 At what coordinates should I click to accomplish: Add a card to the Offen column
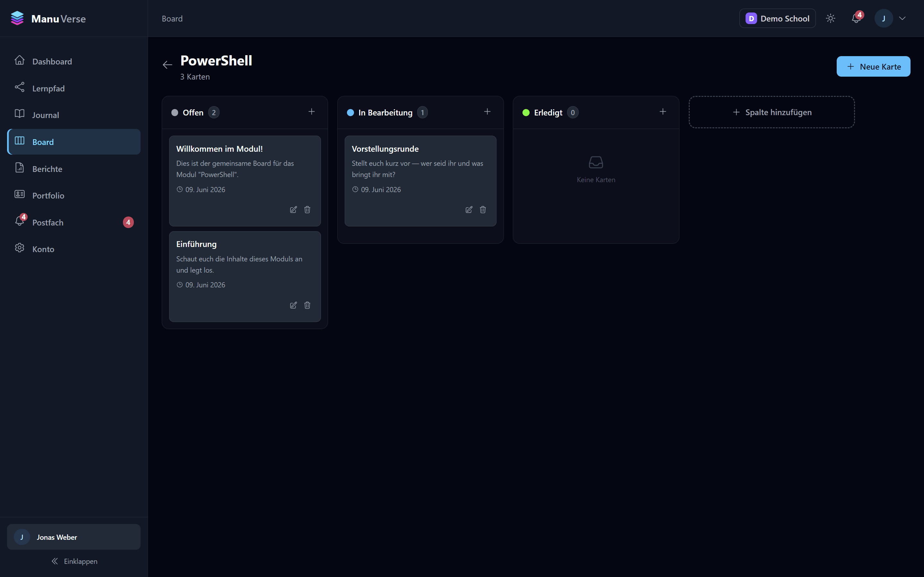(x=312, y=111)
